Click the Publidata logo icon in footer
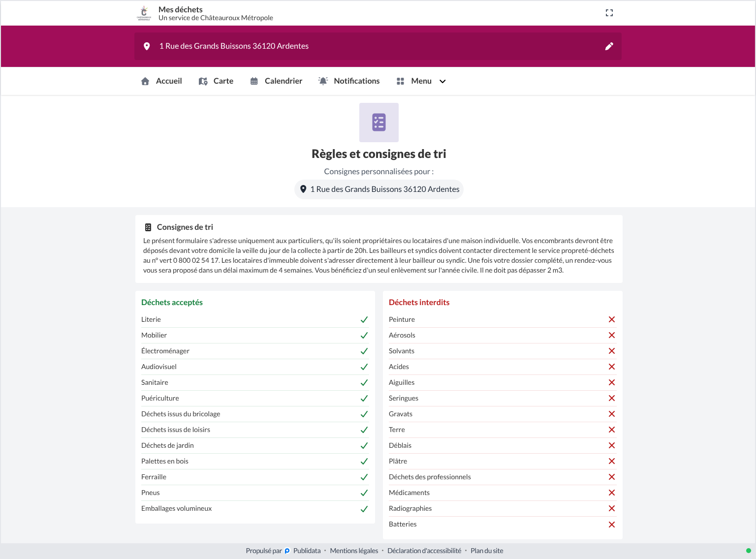This screenshot has height=559, width=756. [x=287, y=551]
